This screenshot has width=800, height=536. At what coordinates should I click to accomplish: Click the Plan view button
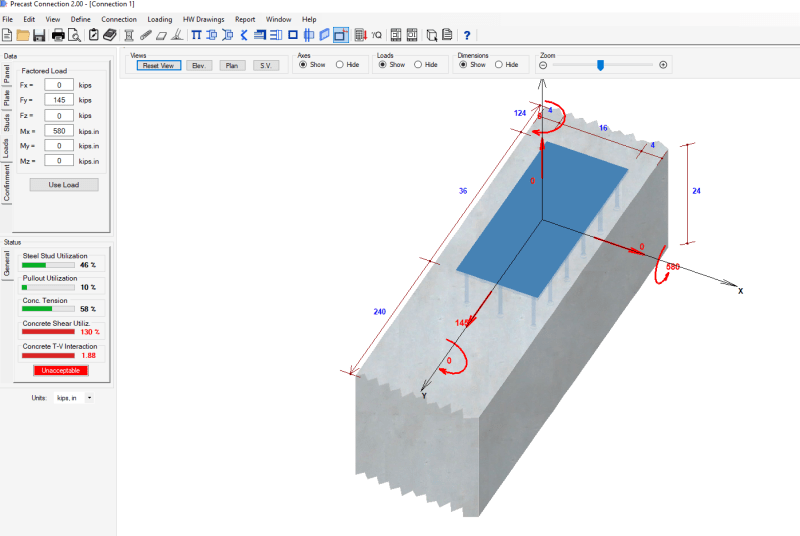pos(232,65)
